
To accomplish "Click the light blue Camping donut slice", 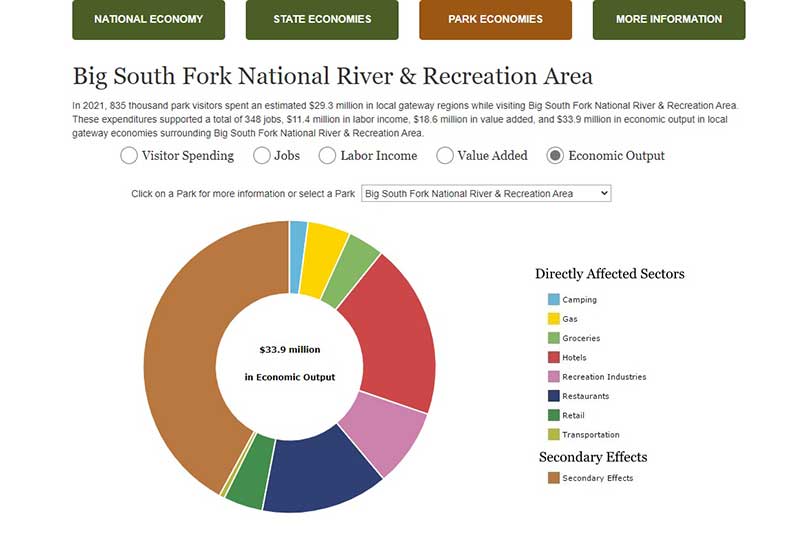I will [x=297, y=258].
